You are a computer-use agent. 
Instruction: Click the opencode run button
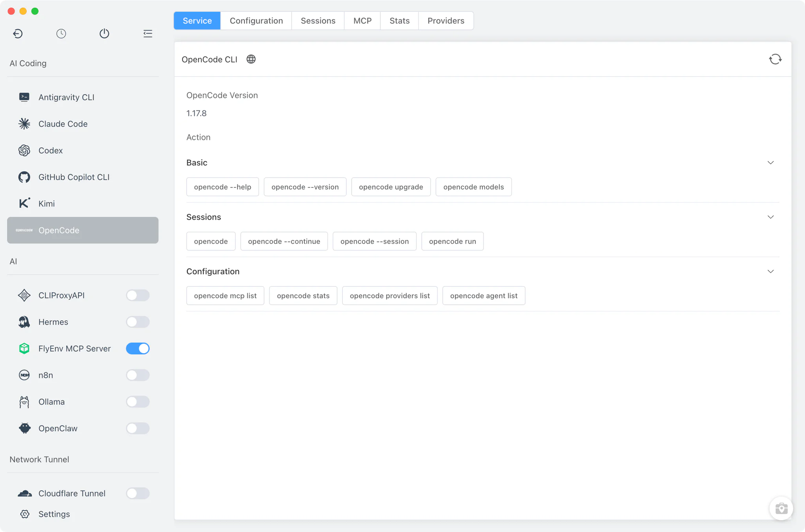pos(452,241)
